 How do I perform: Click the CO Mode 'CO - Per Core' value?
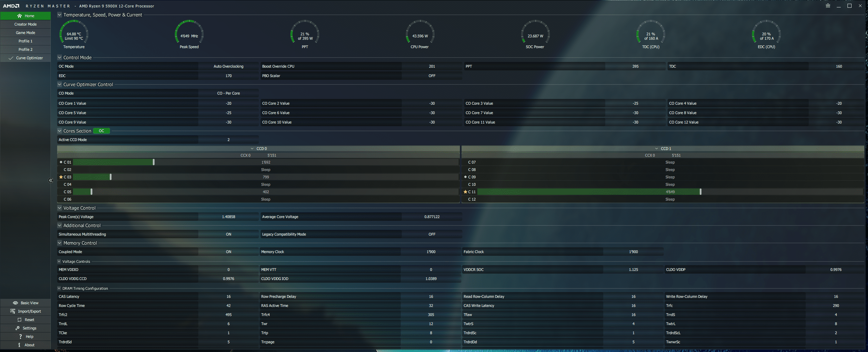tap(229, 94)
